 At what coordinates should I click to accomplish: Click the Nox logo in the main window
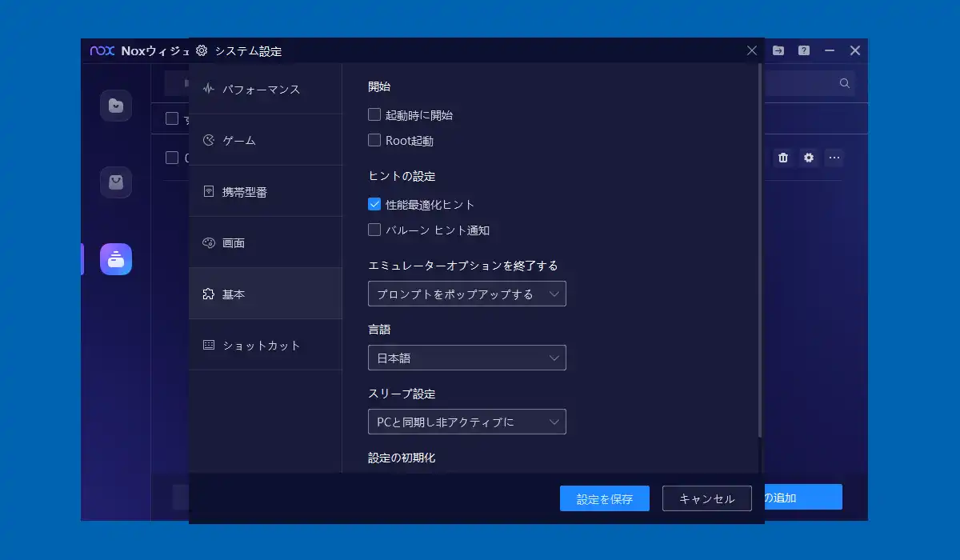pos(102,50)
